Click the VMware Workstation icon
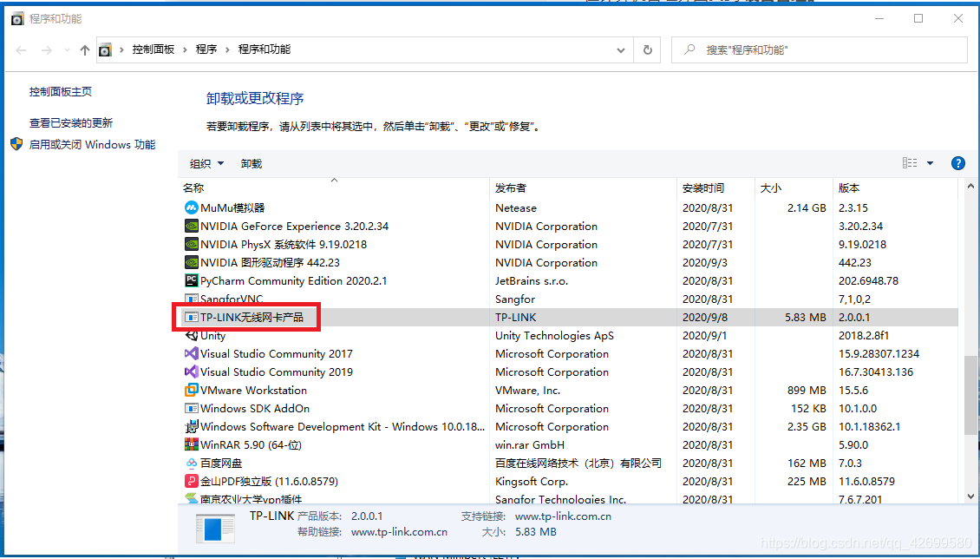 (192, 390)
